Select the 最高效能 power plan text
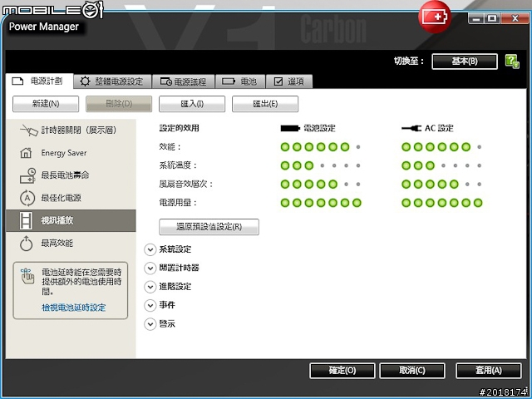Screen dimensions: 532x399 click(57, 244)
